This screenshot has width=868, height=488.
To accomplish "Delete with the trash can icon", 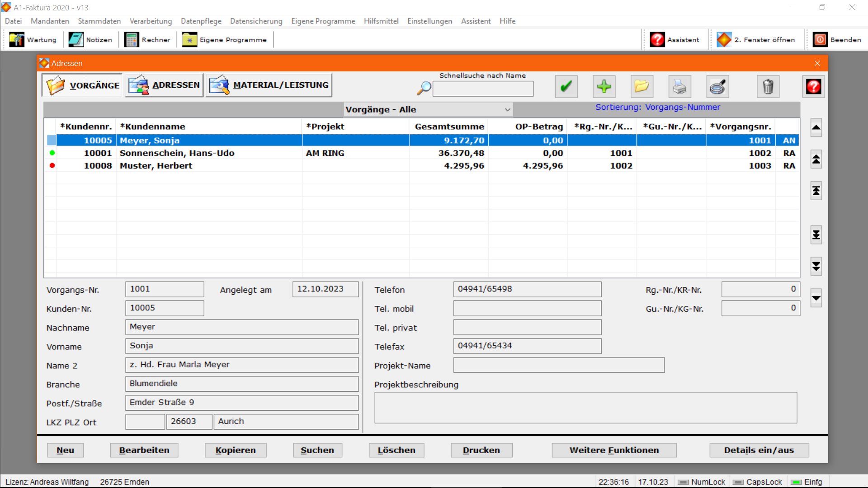I will tap(768, 86).
